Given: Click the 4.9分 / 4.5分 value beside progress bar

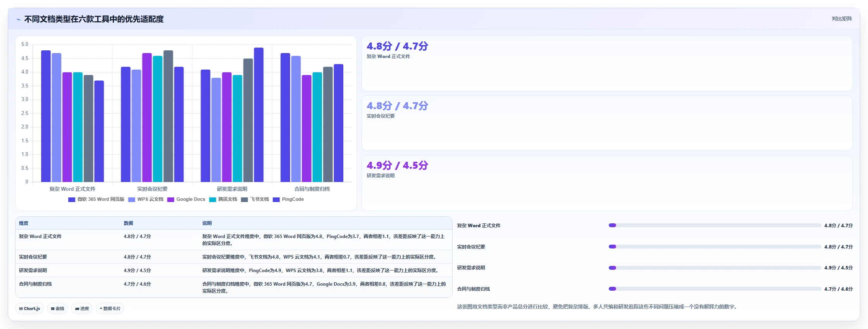Looking at the screenshot, I should [x=838, y=268].
